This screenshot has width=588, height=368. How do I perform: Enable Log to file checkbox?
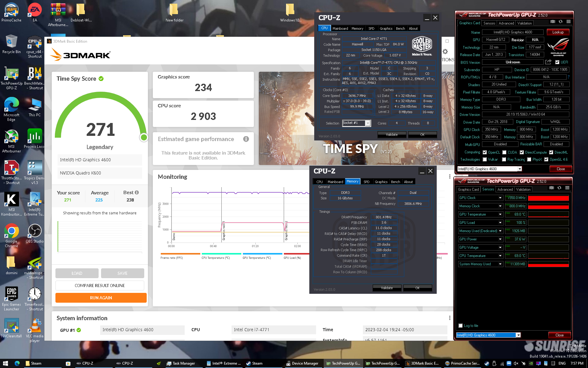pos(461,326)
